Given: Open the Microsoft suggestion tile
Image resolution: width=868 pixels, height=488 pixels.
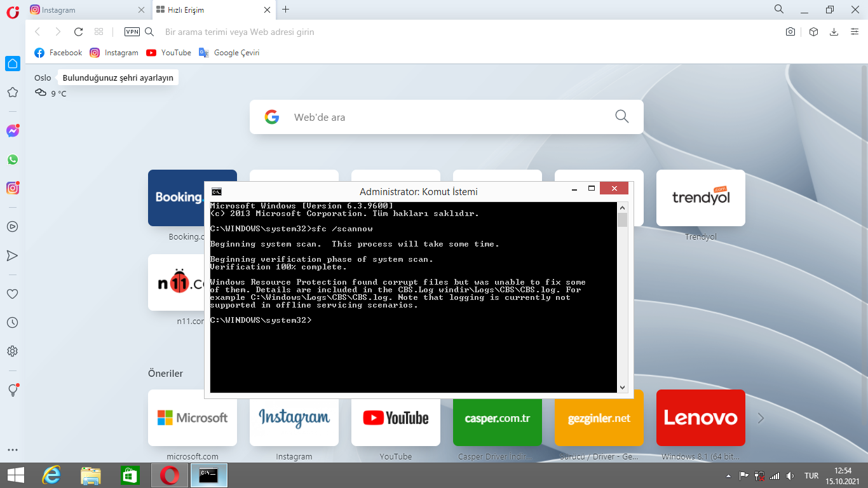Looking at the screenshot, I should (193, 417).
